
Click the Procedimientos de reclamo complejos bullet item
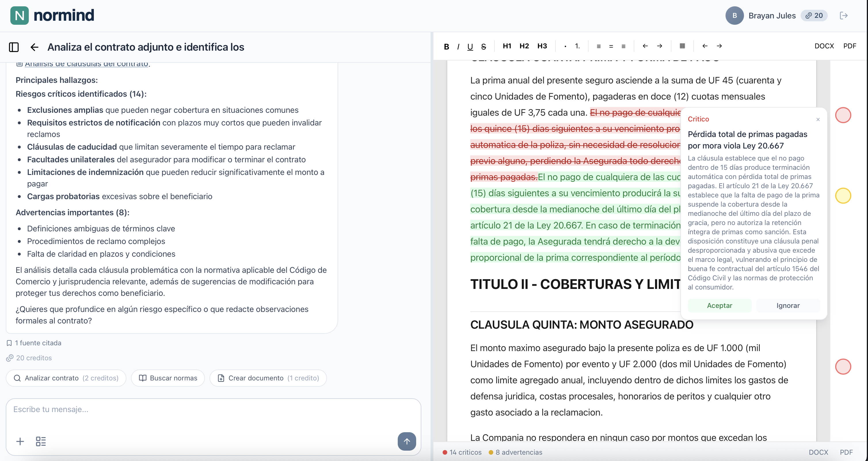[x=96, y=241]
